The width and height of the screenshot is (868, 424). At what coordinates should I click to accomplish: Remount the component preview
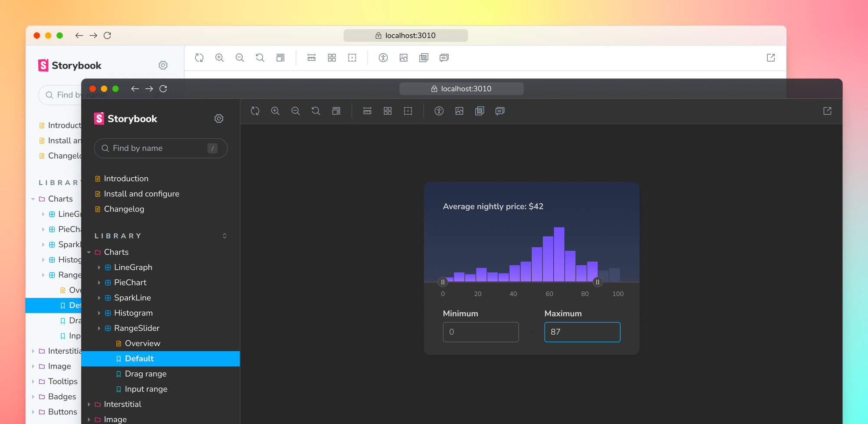coord(255,111)
